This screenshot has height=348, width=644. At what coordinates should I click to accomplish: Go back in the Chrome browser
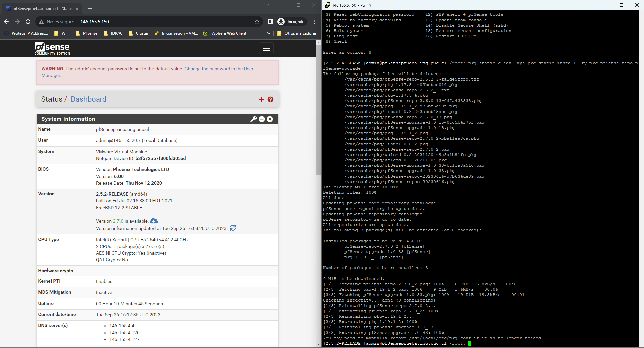tap(6, 22)
